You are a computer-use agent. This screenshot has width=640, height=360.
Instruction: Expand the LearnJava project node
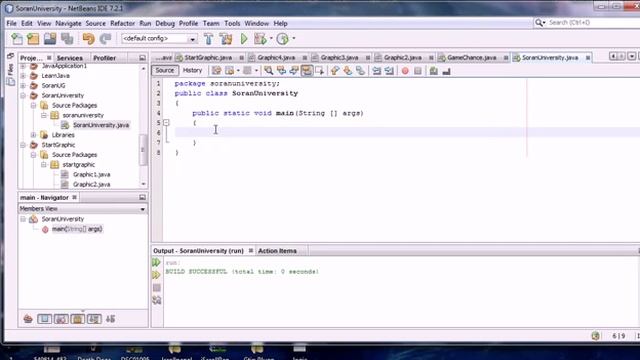point(23,76)
